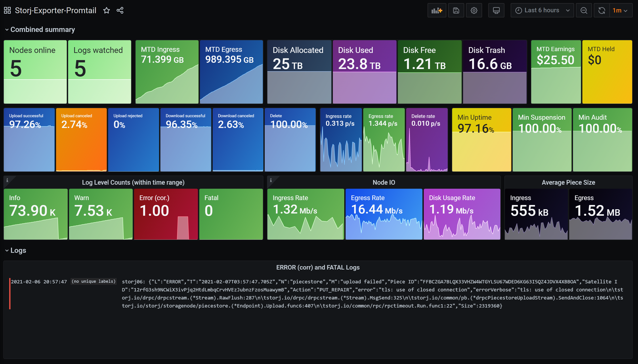
Task: Open the MTD Held panel
Action: pos(607,72)
